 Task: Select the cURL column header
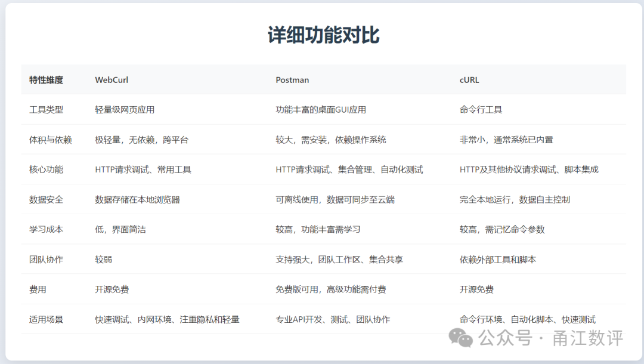(469, 80)
